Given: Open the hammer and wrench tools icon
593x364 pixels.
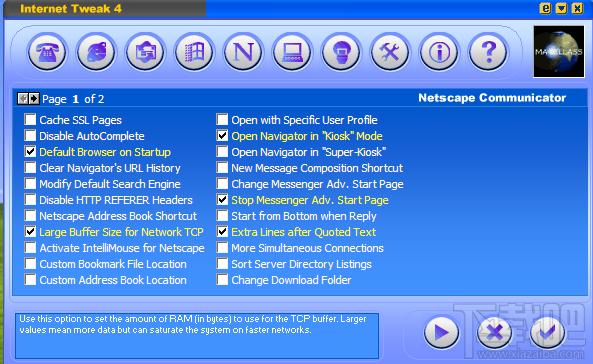Looking at the screenshot, I should (x=390, y=52).
